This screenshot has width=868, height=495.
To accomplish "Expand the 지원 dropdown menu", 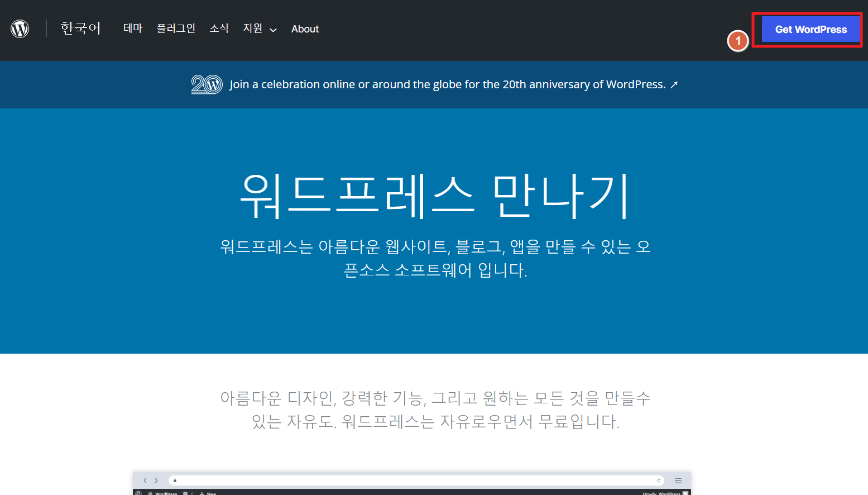I will pos(260,28).
